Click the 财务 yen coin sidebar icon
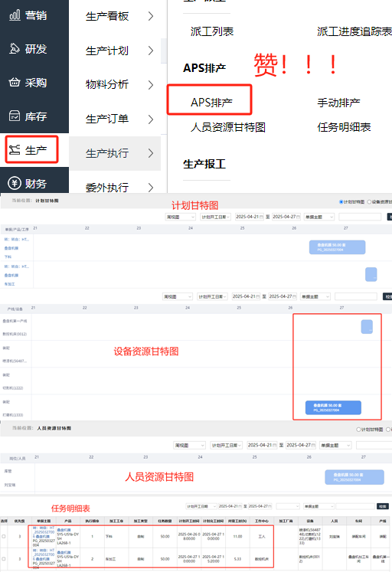Viewport: 392px width, 572px height. coord(15,183)
